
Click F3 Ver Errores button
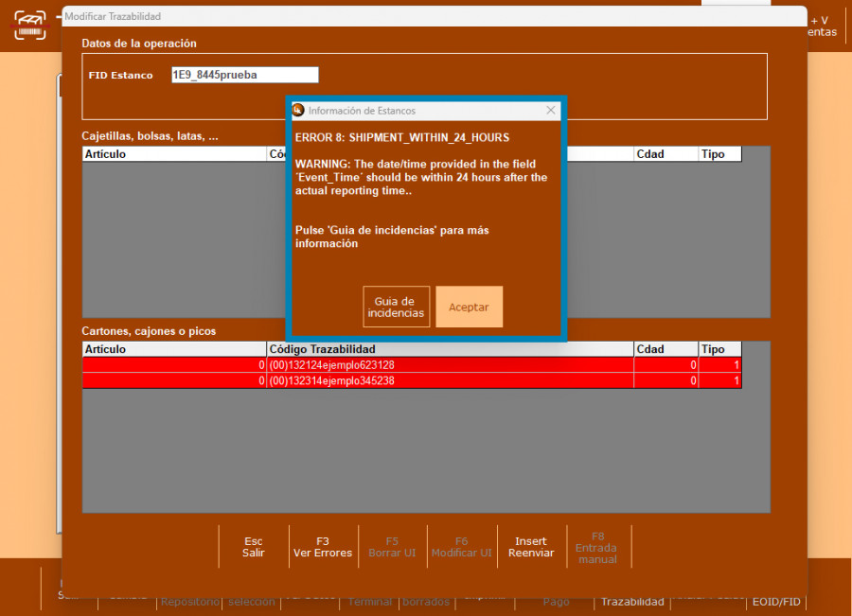click(323, 547)
